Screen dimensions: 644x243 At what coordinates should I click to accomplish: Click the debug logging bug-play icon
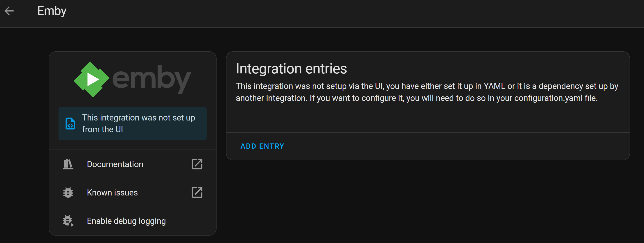tap(68, 221)
